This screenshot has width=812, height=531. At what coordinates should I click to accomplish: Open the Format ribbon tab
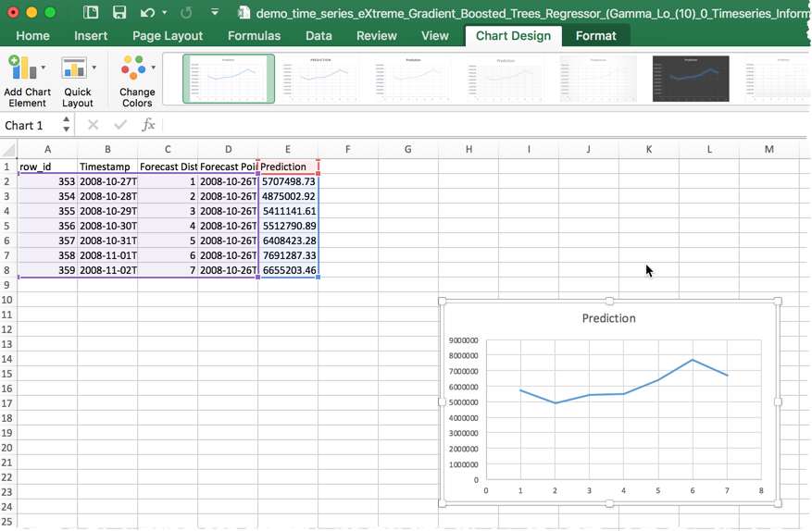point(595,36)
